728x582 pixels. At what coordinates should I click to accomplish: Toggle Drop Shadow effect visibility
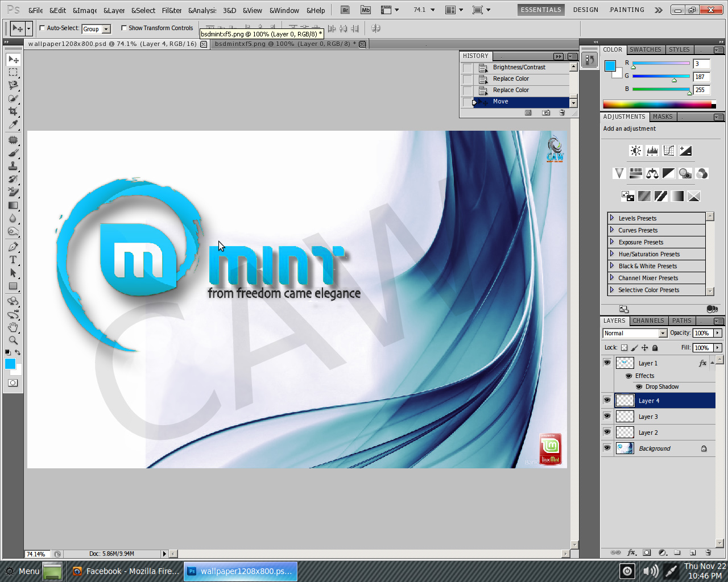pyautogui.click(x=639, y=386)
